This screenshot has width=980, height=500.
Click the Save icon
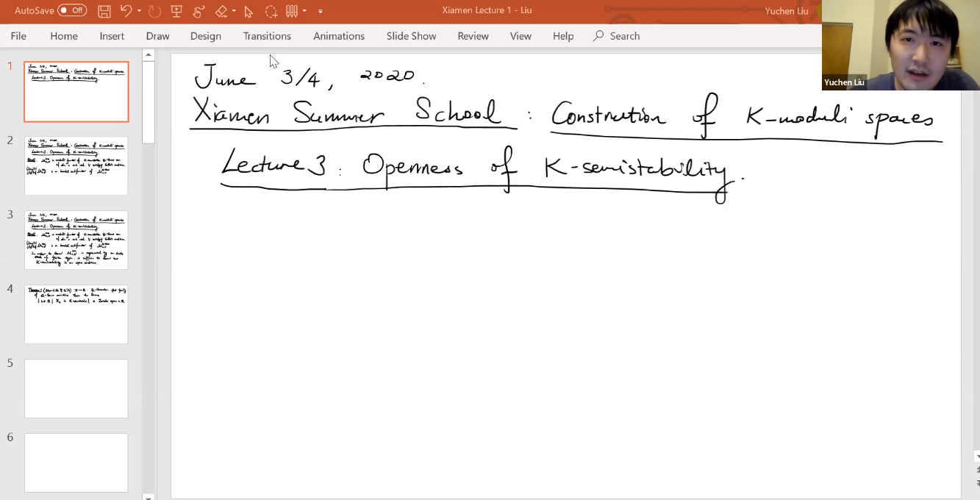pyautogui.click(x=104, y=11)
